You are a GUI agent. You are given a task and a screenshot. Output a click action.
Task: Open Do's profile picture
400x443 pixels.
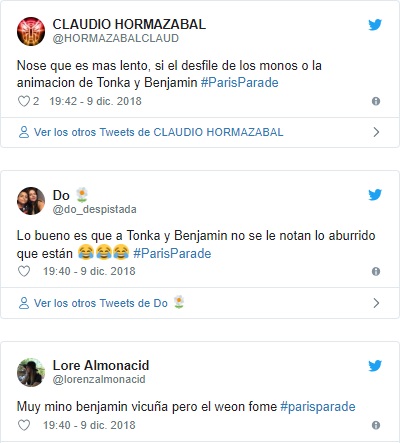tap(31, 201)
